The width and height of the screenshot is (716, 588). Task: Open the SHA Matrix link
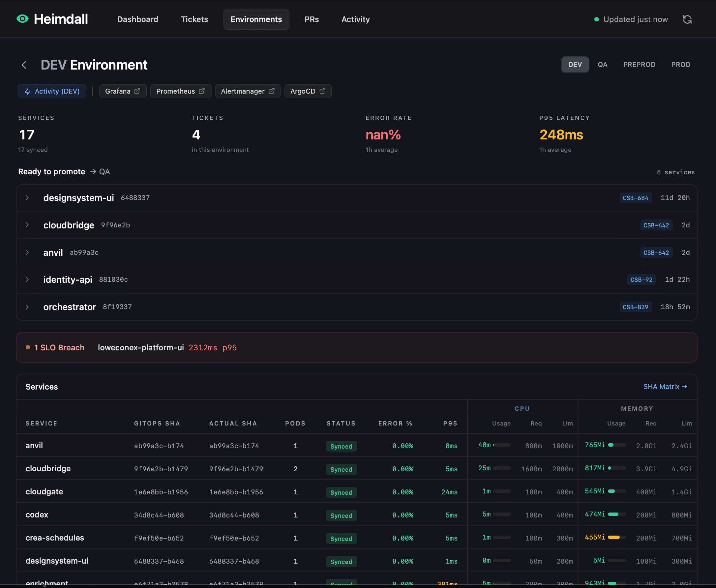(665, 387)
